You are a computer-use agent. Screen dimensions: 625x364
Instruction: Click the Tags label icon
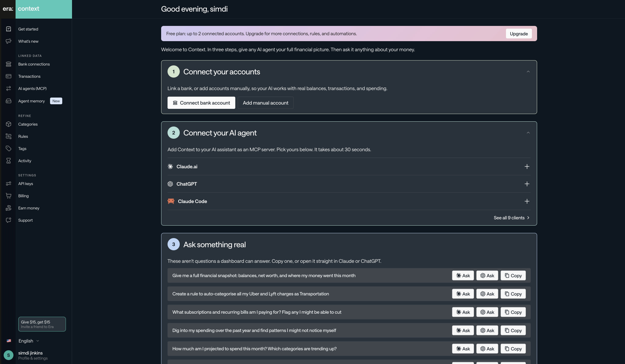[x=9, y=148]
